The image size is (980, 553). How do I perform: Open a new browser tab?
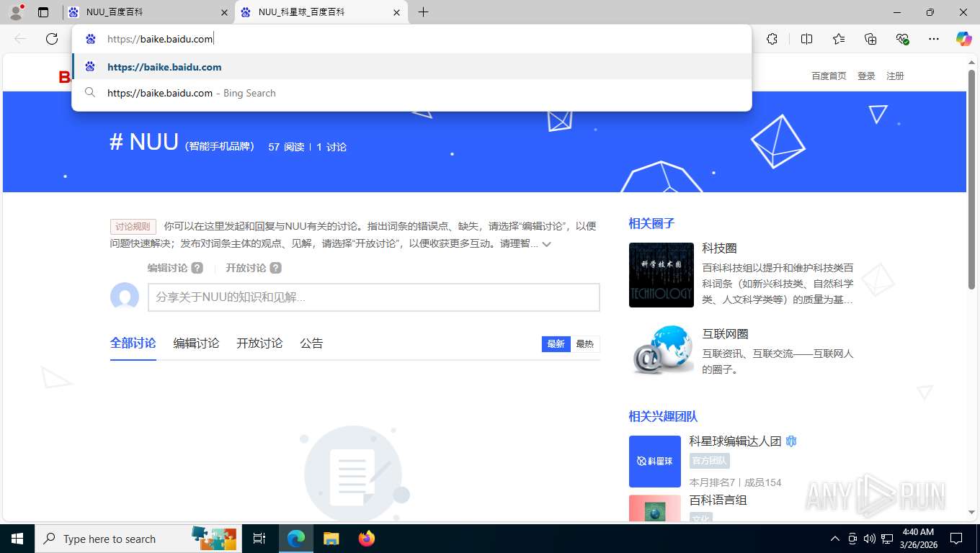point(423,12)
